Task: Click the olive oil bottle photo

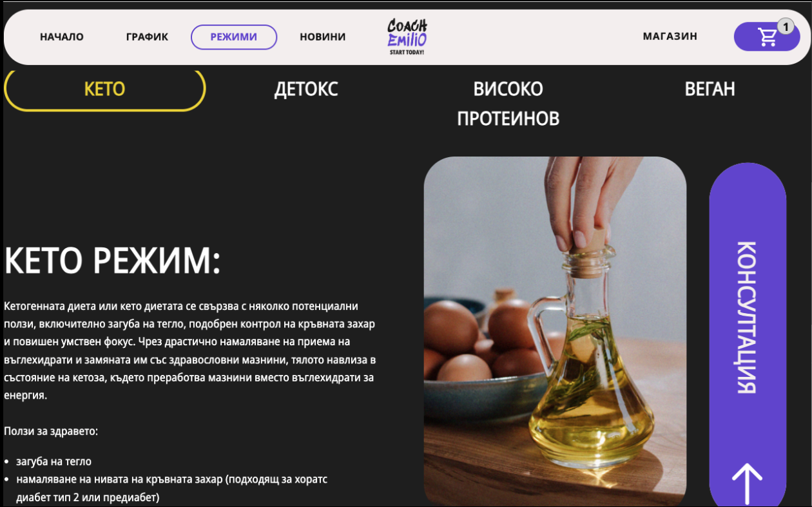Action: pos(555,330)
